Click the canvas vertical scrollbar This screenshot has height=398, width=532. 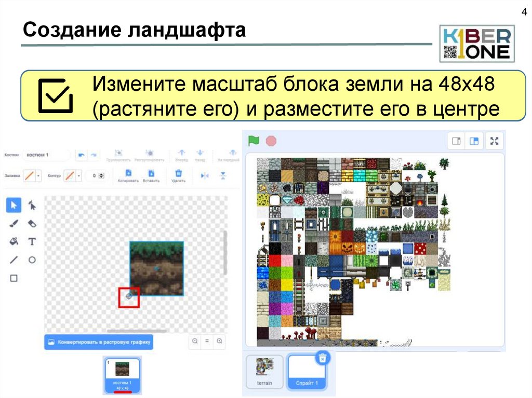[x=224, y=253]
